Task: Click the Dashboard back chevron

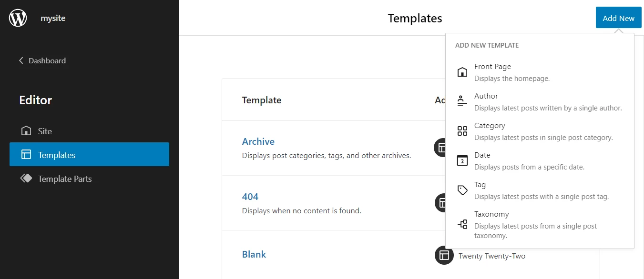Action: [x=21, y=60]
